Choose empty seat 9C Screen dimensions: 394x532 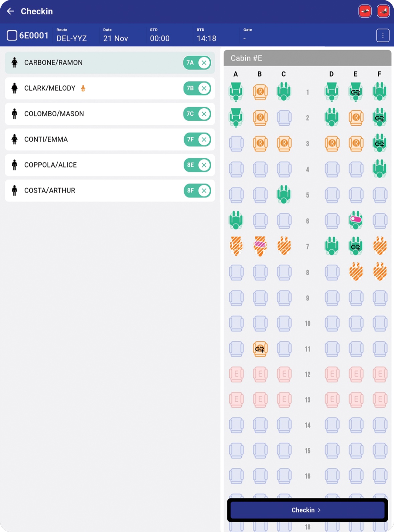(284, 298)
